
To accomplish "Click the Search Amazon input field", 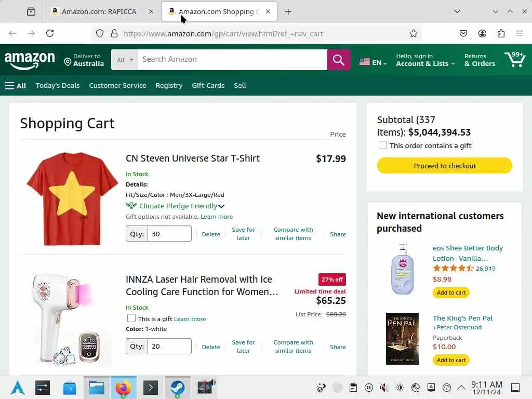I will point(232,60).
